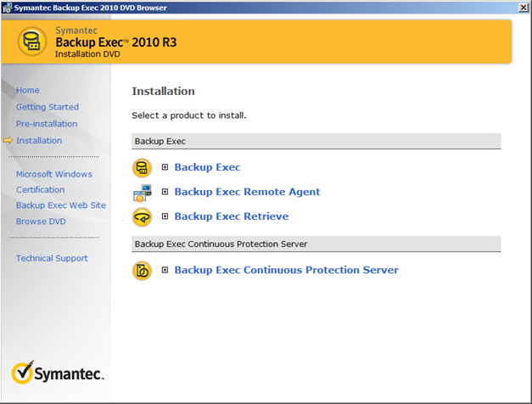Click Backup Exec Retrieve link
This screenshot has width=532, height=404.
(x=232, y=216)
